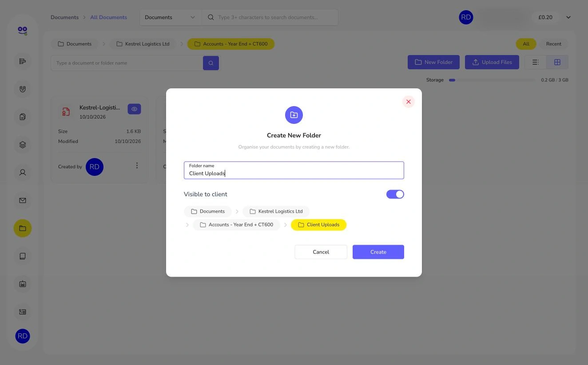Open the stacked layers sidebar icon
This screenshot has height=365, width=588.
click(x=23, y=145)
